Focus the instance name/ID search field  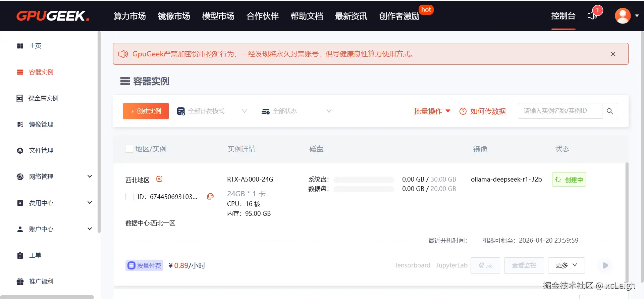tap(560, 111)
